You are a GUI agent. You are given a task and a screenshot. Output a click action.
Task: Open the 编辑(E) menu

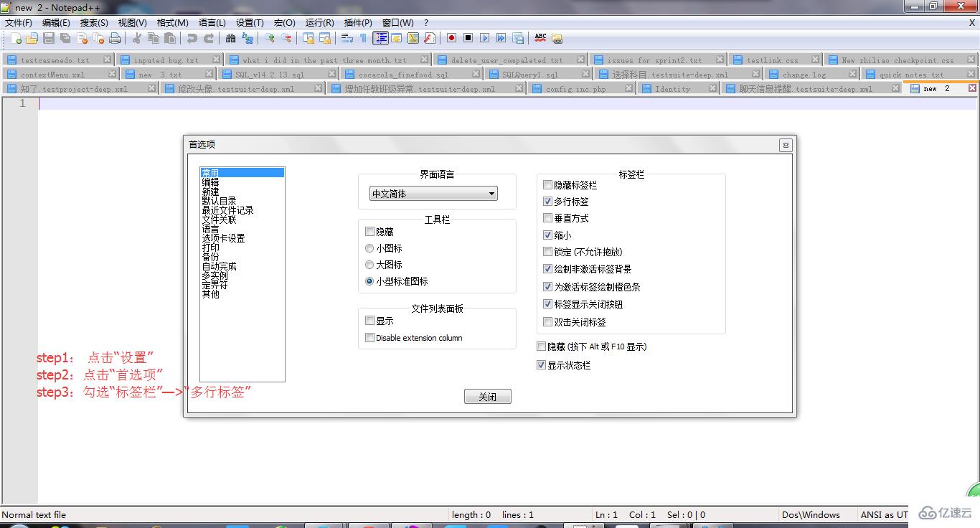coord(56,23)
